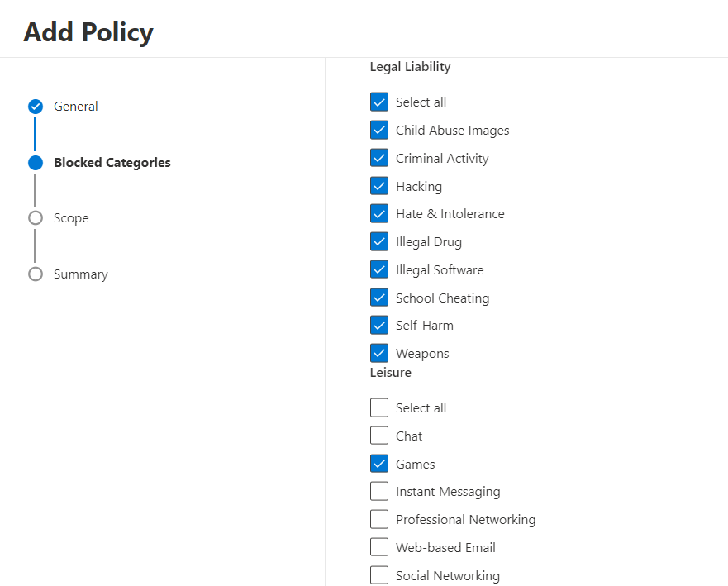This screenshot has height=586, width=728.
Task: Uncheck the Hate & Intolerance category
Action: [x=379, y=214]
